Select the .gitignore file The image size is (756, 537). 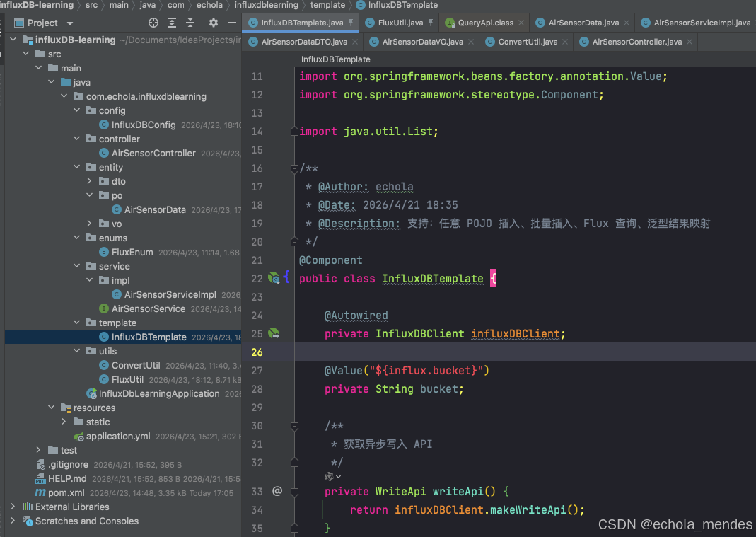click(67, 464)
